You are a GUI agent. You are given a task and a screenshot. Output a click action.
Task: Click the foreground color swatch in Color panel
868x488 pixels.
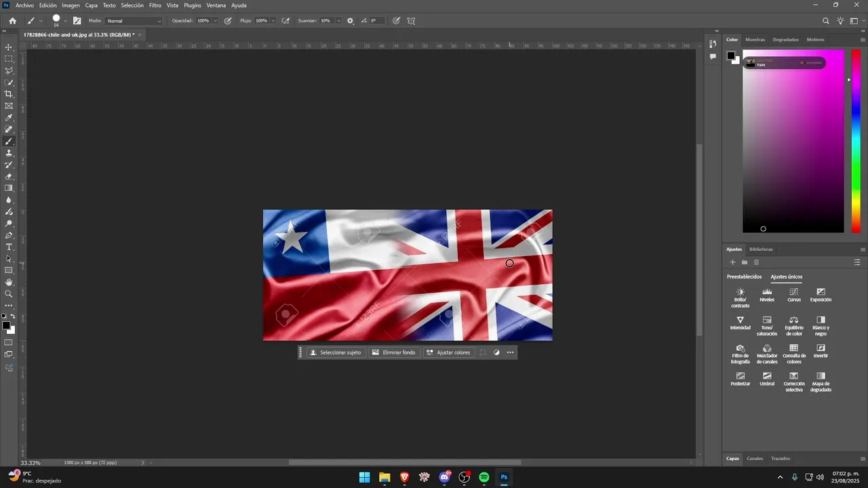732,56
